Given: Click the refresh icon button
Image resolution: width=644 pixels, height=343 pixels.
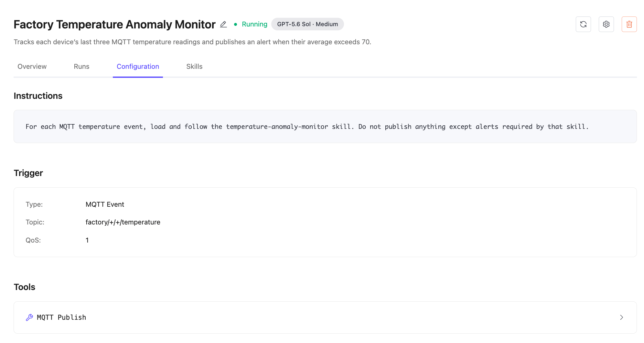Looking at the screenshot, I should tap(583, 24).
